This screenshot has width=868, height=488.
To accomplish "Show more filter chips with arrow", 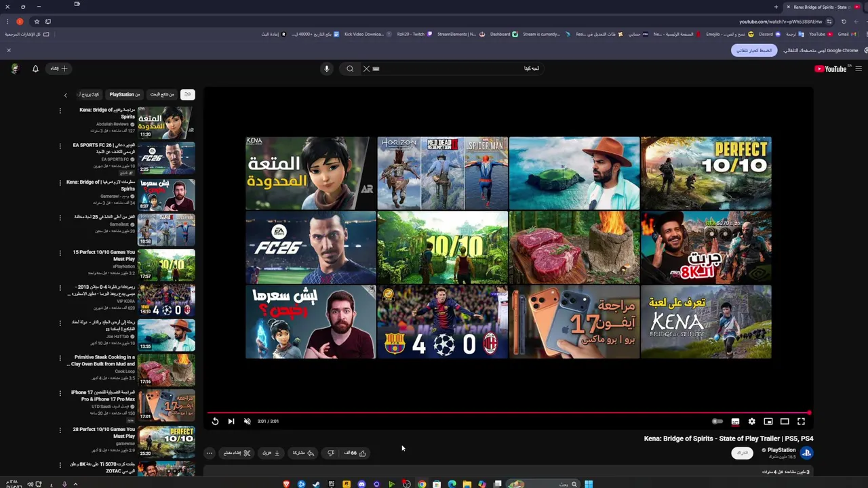I will [66, 95].
